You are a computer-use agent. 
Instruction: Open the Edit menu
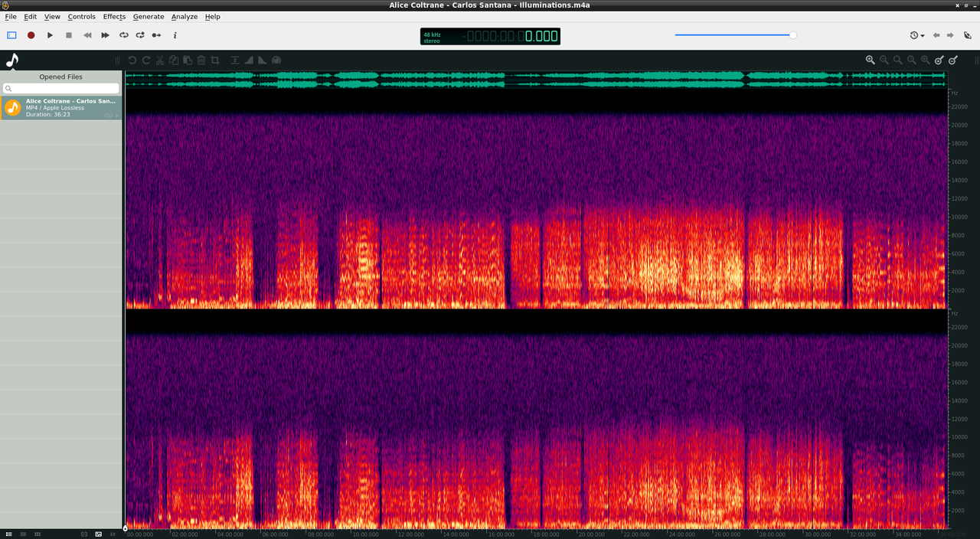click(30, 16)
